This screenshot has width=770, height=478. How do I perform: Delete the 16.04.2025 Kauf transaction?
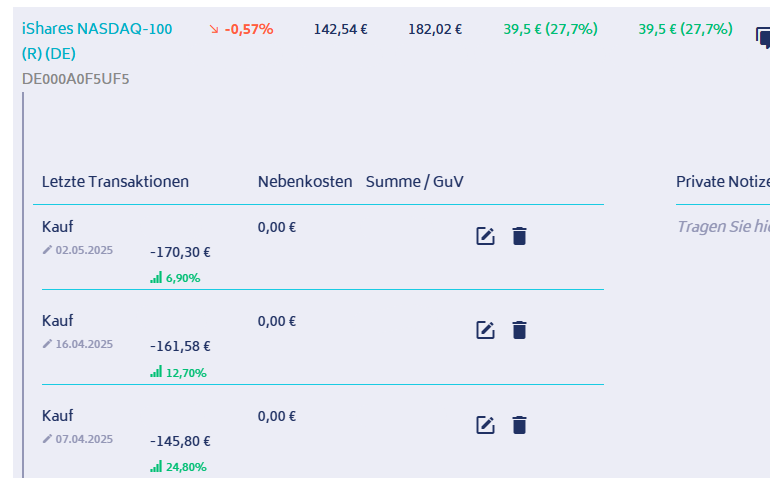point(519,330)
